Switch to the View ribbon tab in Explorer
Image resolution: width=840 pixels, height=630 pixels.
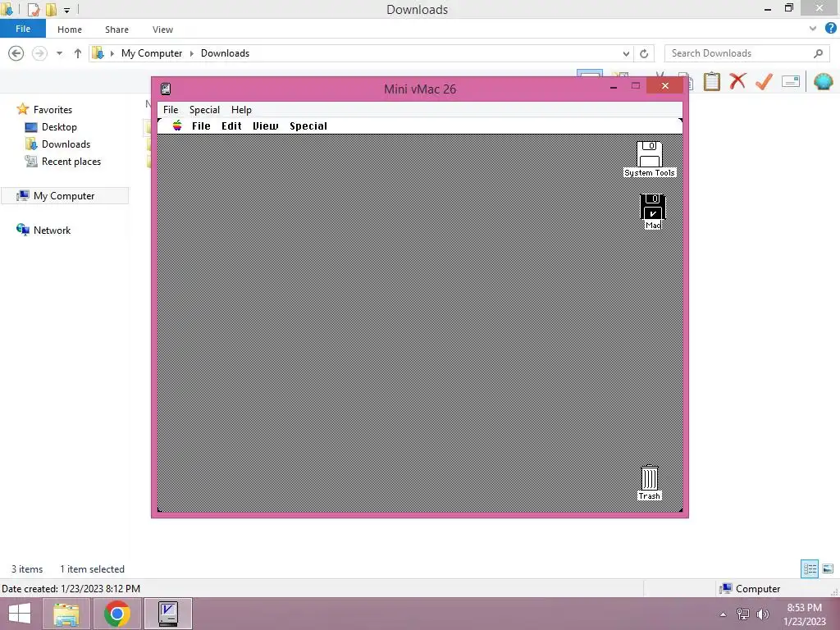click(162, 30)
